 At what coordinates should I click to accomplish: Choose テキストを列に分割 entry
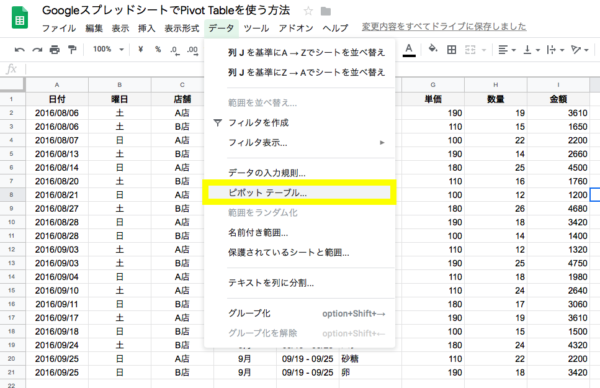point(299,283)
